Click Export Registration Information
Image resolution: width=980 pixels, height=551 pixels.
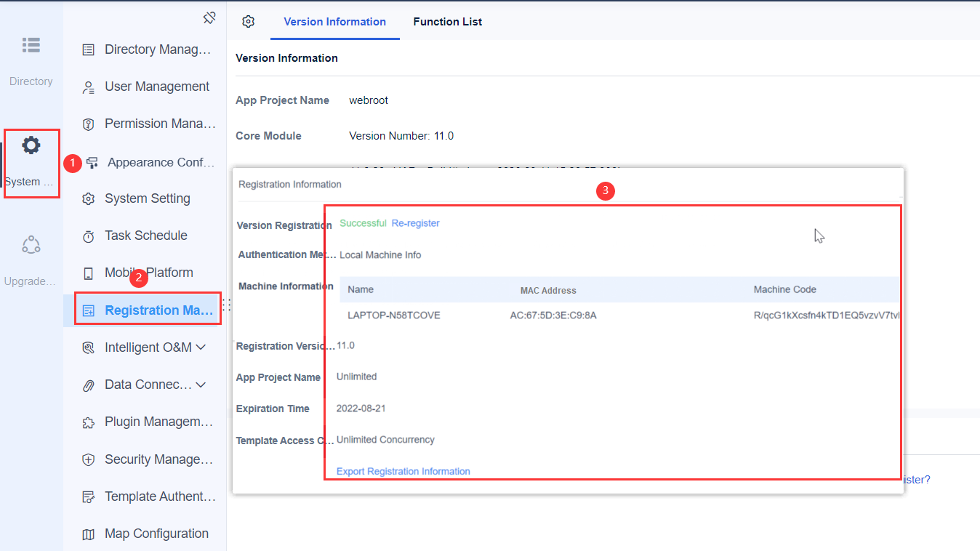(x=403, y=471)
